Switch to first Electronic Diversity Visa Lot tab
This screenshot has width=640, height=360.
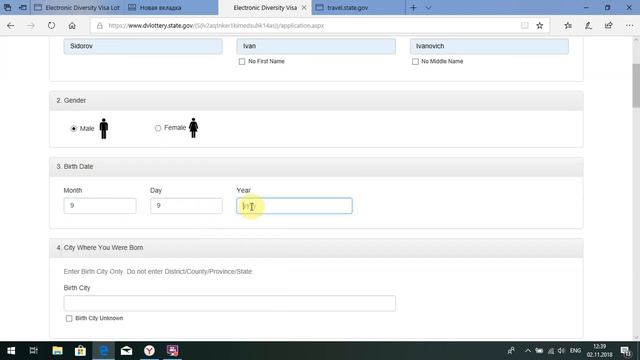[77, 7]
